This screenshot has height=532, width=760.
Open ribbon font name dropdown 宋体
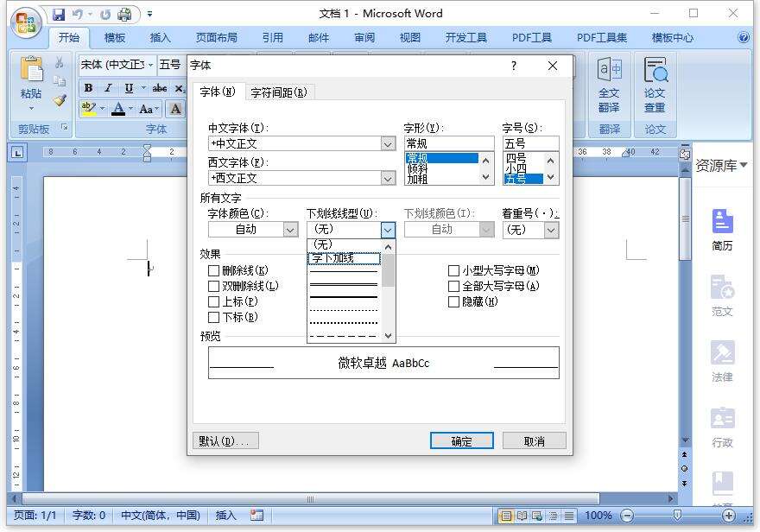coord(151,65)
